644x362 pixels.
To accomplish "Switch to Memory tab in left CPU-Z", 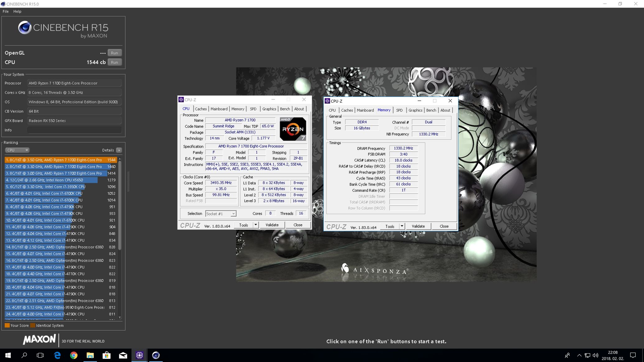I will [x=238, y=109].
